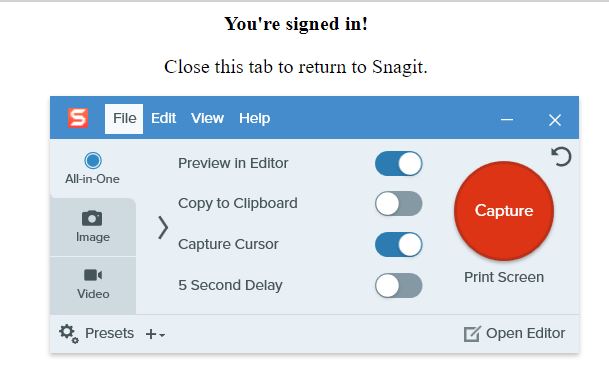The image size is (609, 372).
Task: Open the View menu
Action: tap(207, 118)
